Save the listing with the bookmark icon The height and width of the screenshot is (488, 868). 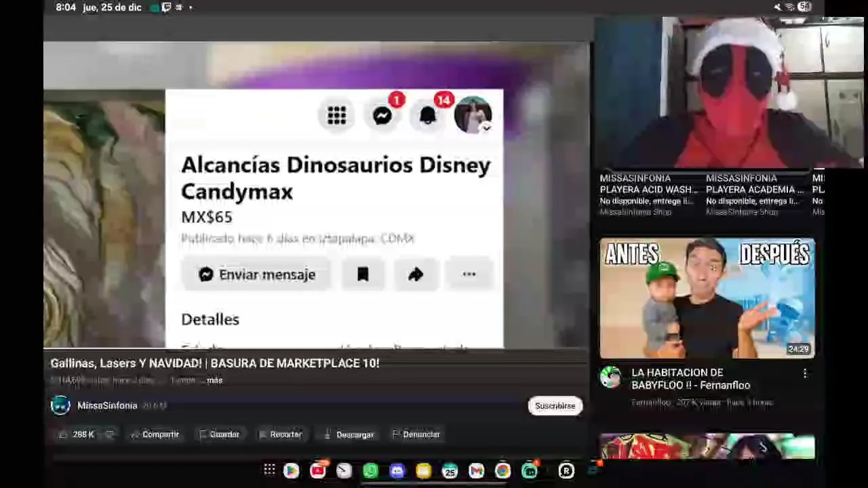[363, 274]
